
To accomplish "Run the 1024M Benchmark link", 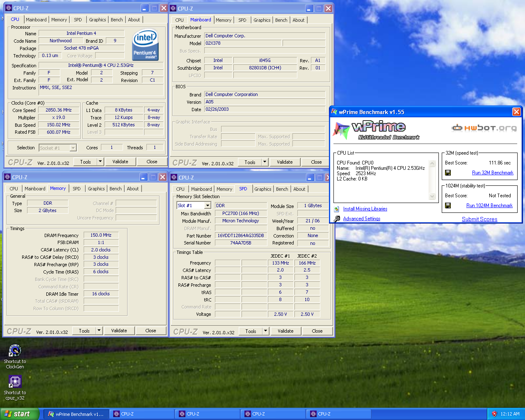I will tap(489, 205).
